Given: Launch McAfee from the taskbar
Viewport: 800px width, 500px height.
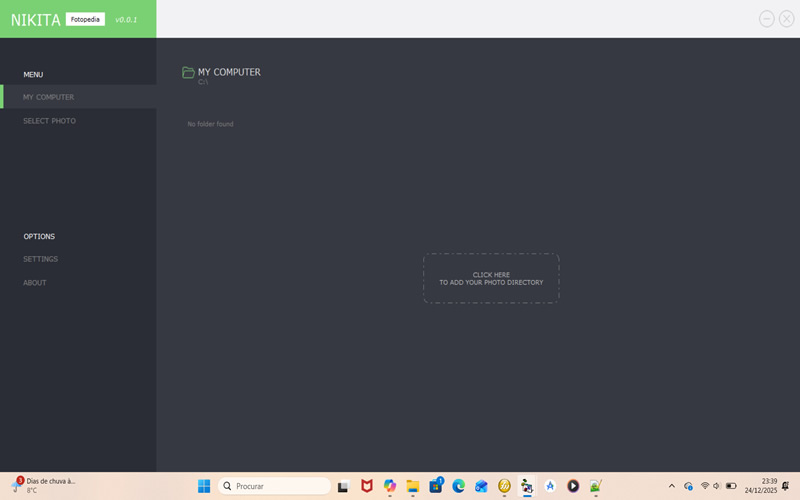Looking at the screenshot, I should click(x=367, y=486).
